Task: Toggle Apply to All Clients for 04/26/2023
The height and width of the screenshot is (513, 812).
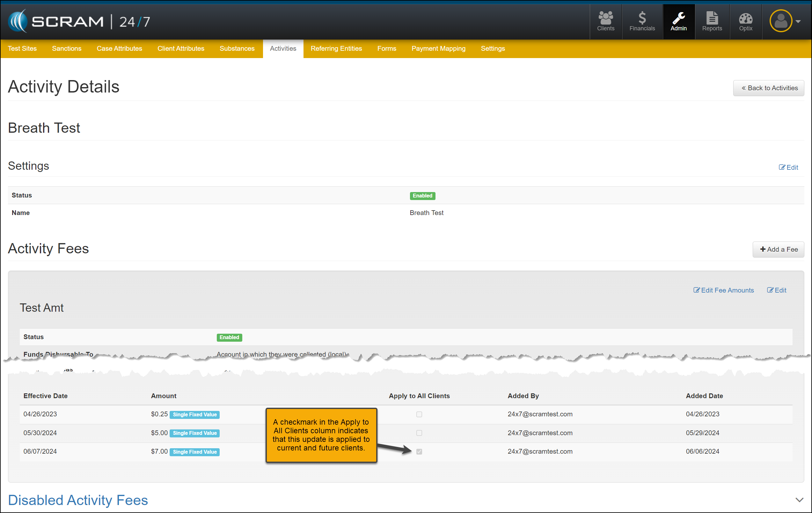Action: point(419,414)
